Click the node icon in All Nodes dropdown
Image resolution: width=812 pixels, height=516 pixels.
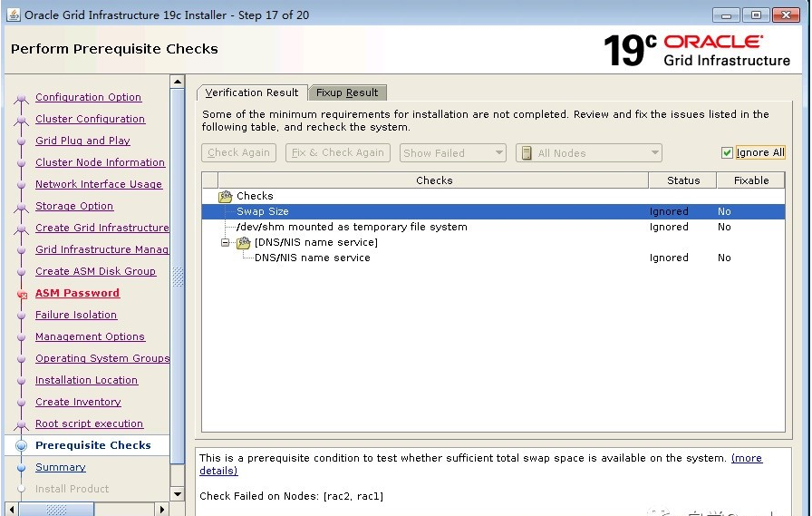tap(527, 153)
